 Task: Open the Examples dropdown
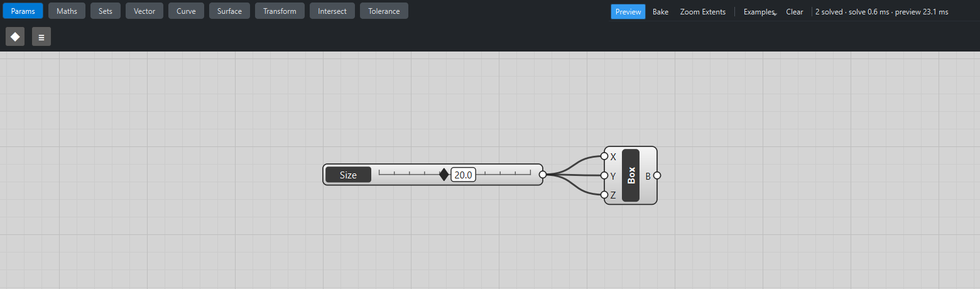[x=760, y=11]
